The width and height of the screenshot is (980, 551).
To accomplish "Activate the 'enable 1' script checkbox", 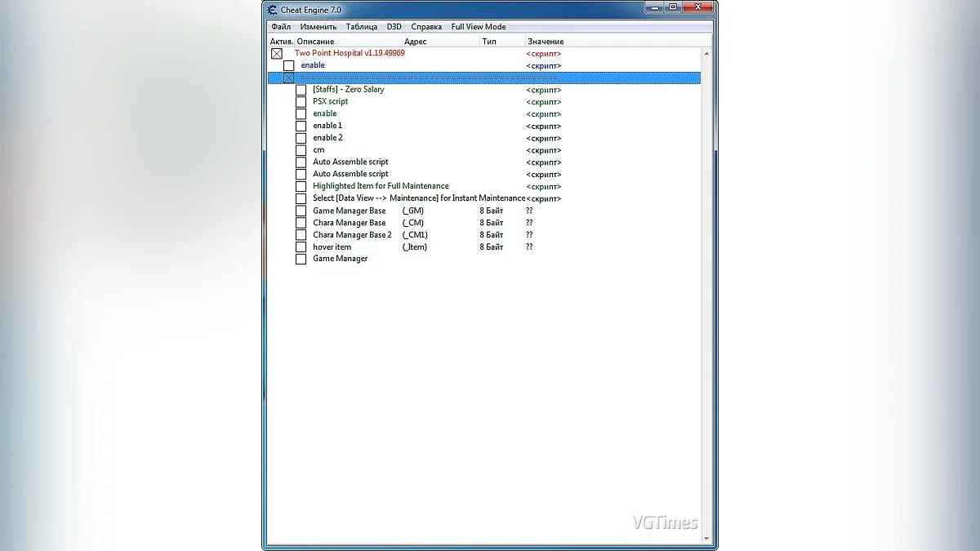I will [x=301, y=126].
